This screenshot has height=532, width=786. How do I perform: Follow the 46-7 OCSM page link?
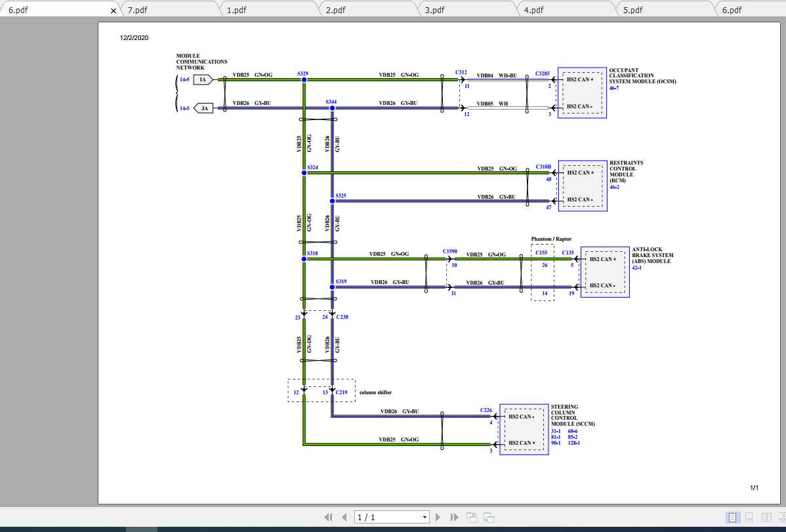(614, 88)
